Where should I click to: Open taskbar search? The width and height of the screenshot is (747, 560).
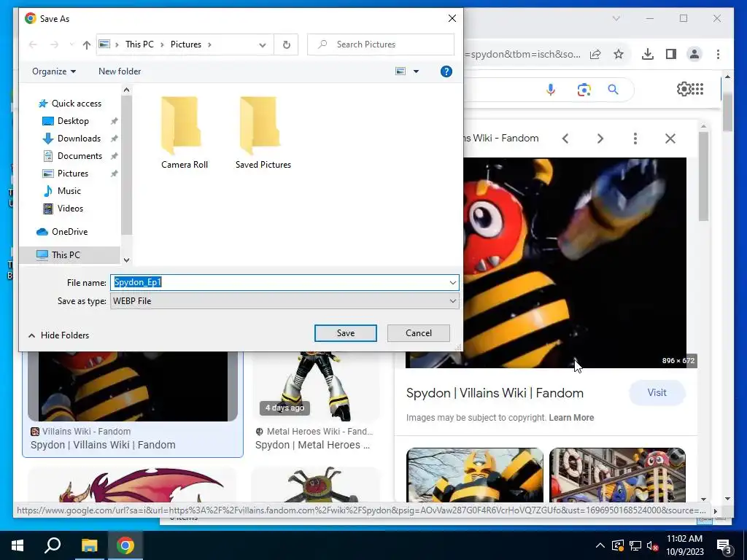53,545
